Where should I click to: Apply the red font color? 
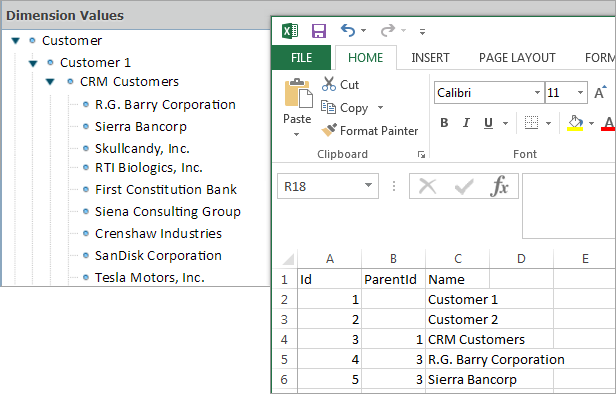pyautogui.click(x=608, y=123)
